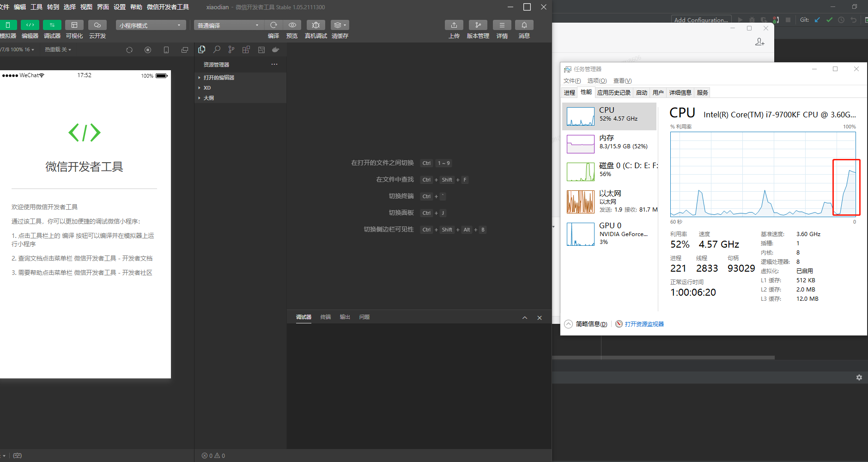Image resolution: width=868 pixels, height=462 pixels.
Task: Select the 内存 memory graph thumbnail
Action: [x=581, y=144]
